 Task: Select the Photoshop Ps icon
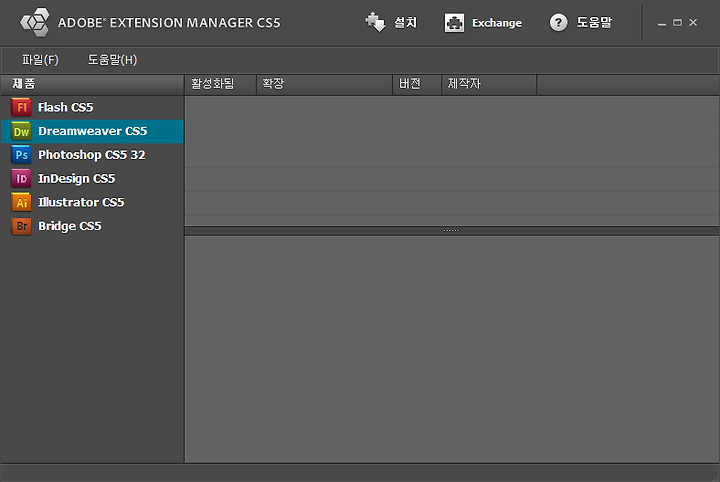tap(21, 155)
